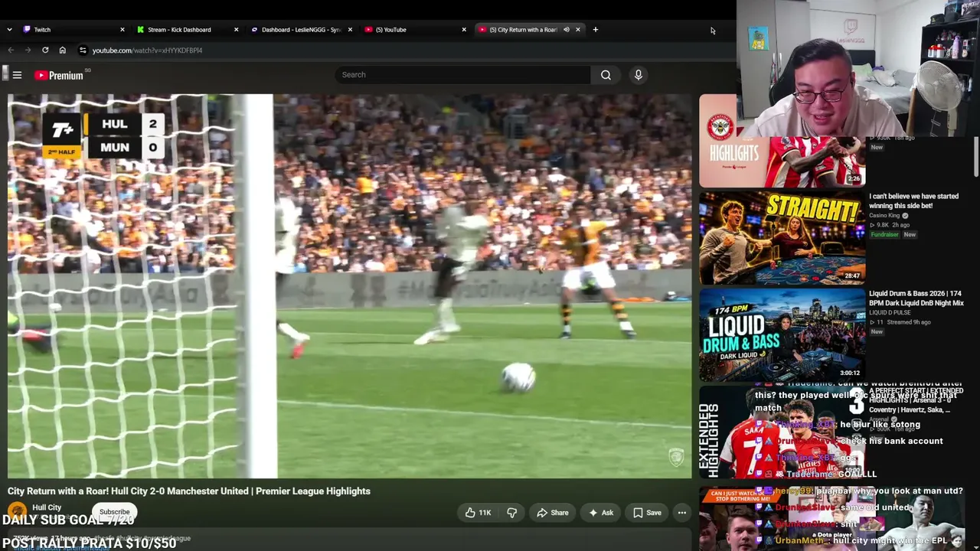The image size is (980, 551).
Task: Open the Hull City channel name link
Action: (47, 507)
